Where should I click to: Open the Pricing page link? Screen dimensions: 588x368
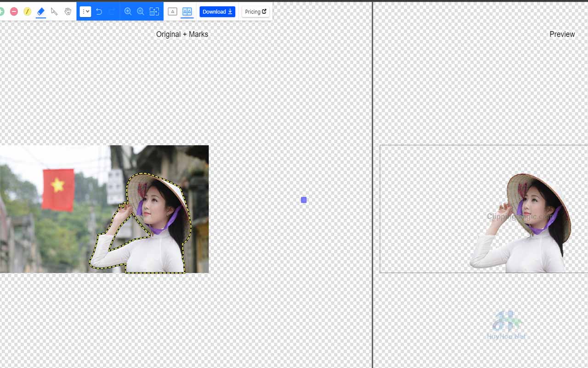[255, 11]
